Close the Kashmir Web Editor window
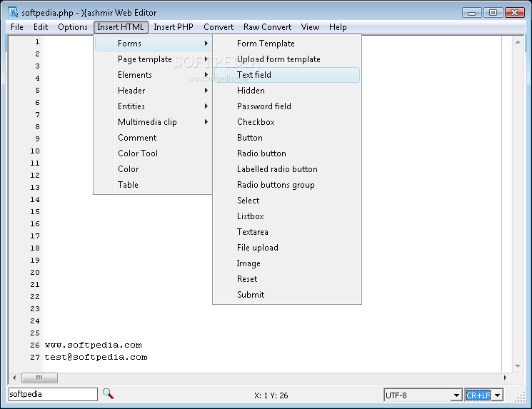532x409 pixels. pyautogui.click(x=515, y=13)
